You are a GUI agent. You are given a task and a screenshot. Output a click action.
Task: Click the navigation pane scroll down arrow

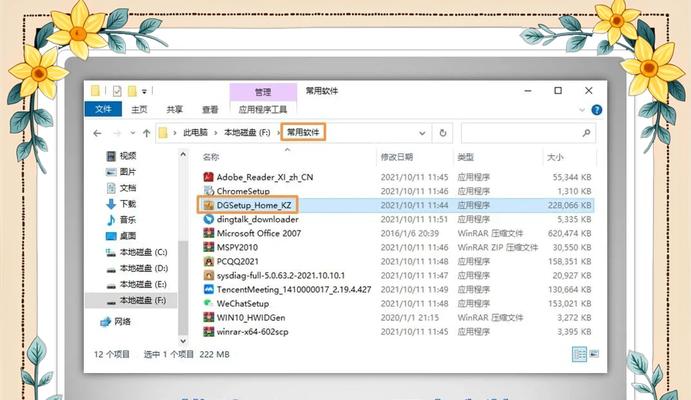(x=183, y=341)
